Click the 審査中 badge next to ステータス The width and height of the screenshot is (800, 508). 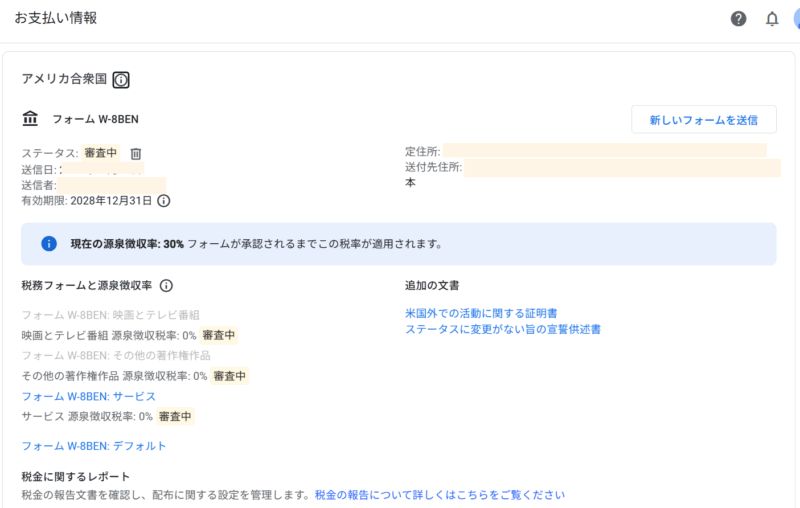tap(100, 153)
